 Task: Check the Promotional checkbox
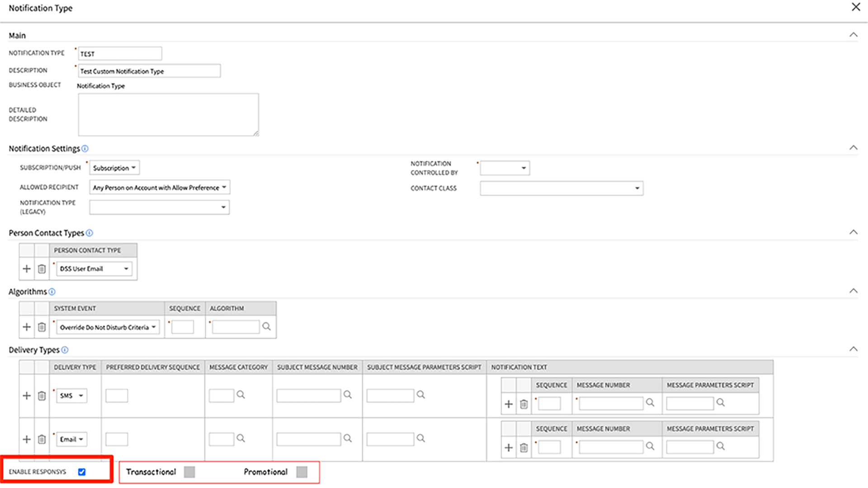click(x=302, y=472)
